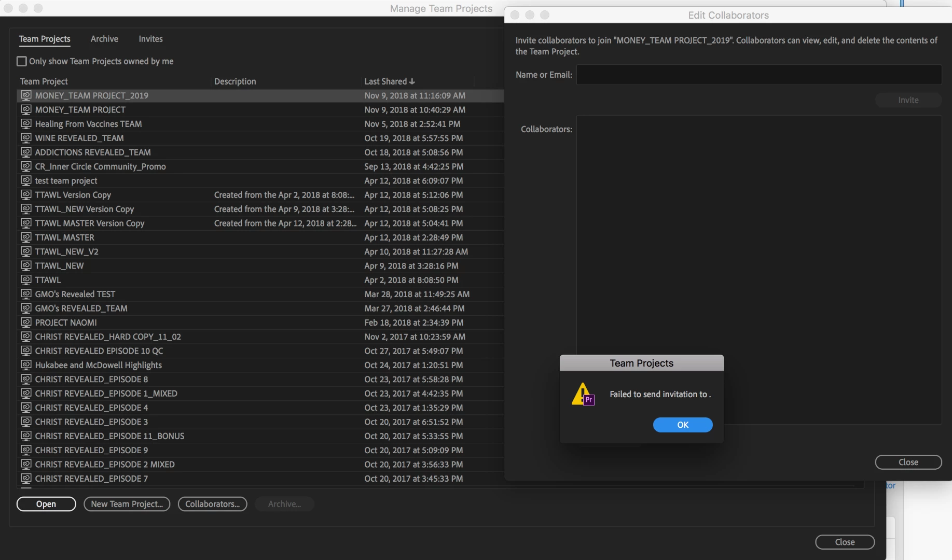Click icon beside CHRIST REVEALED_EPISODE 7
The width and height of the screenshot is (952, 560).
pyautogui.click(x=26, y=478)
